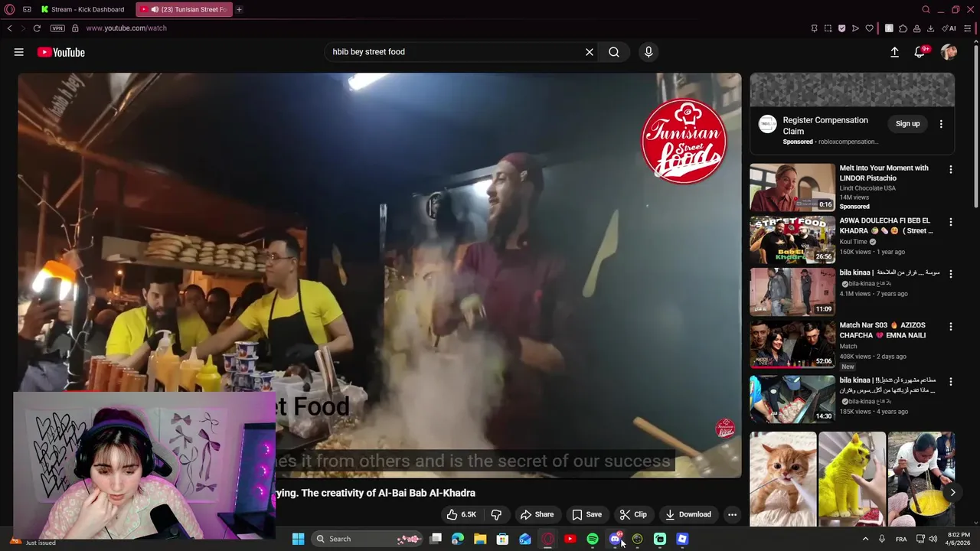
Task: Open the browser downloads icon
Action: tap(930, 28)
